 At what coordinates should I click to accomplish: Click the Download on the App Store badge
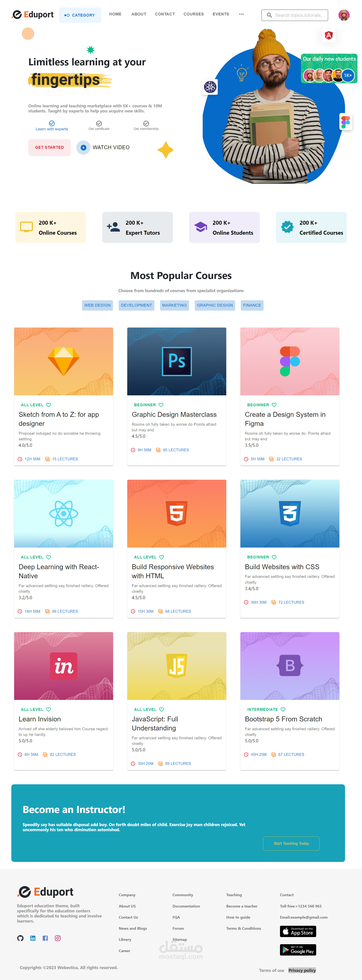click(x=298, y=931)
